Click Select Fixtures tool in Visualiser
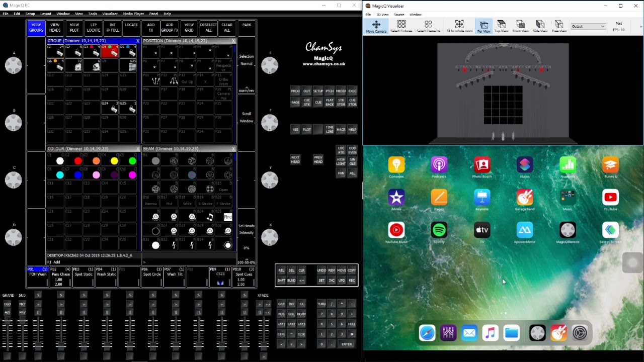 pyautogui.click(x=401, y=27)
